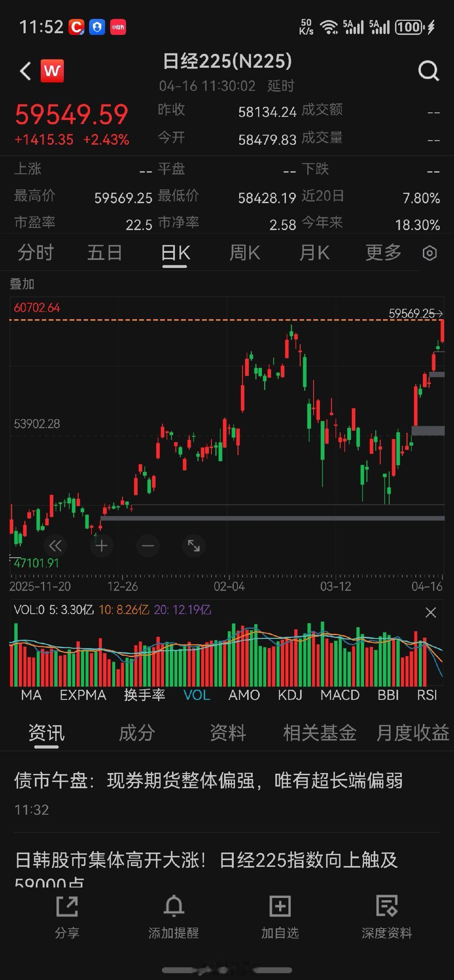
Task: Close the volume indicator panel
Action: [430, 612]
